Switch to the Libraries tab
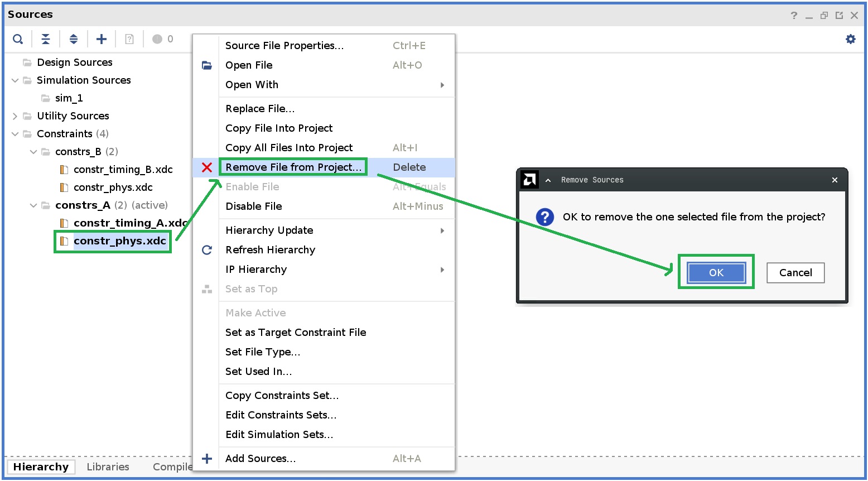Image resolution: width=868 pixels, height=481 pixels. click(x=108, y=466)
